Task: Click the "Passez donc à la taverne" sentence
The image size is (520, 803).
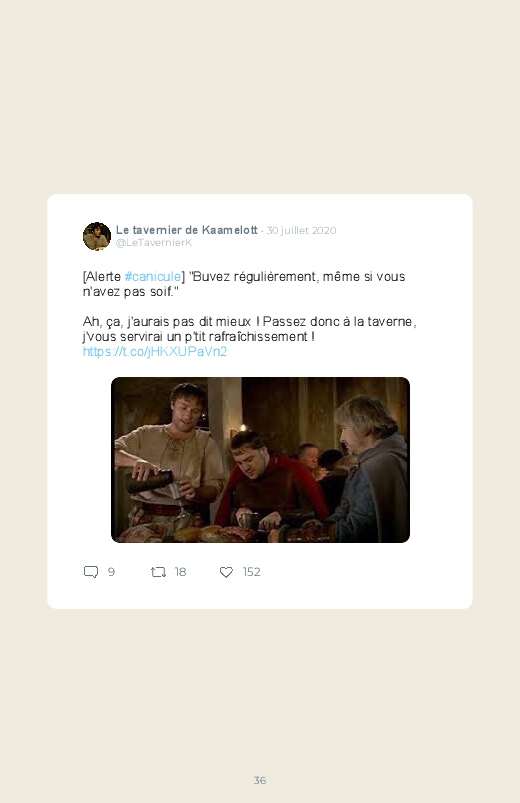Action: [339, 322]
